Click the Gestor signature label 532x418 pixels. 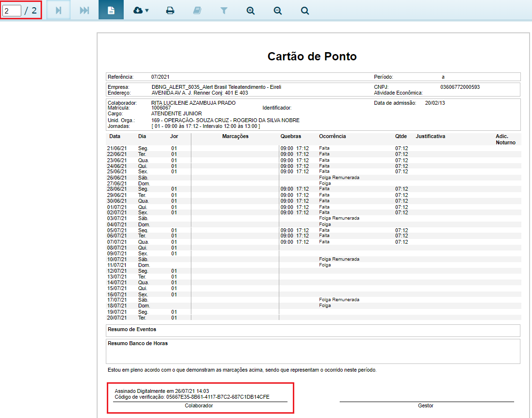click(x=425, y=406)
